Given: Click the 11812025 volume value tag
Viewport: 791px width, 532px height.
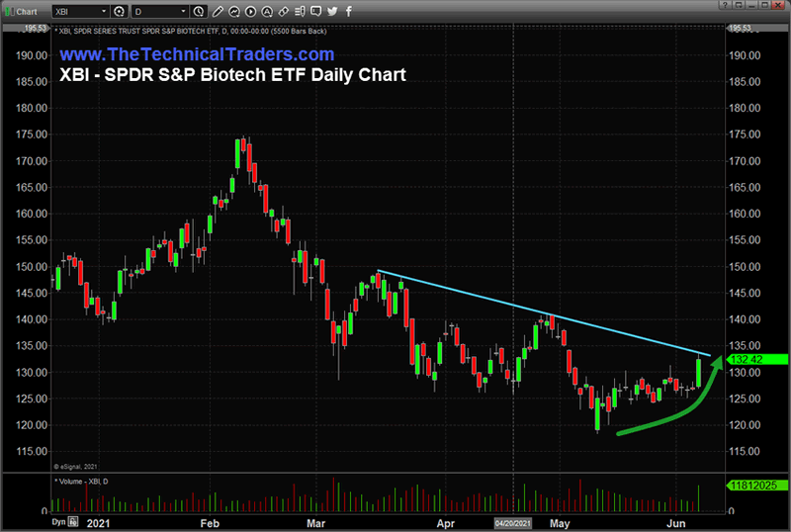Looking at the screenshot, I should (x=757, y=486).
